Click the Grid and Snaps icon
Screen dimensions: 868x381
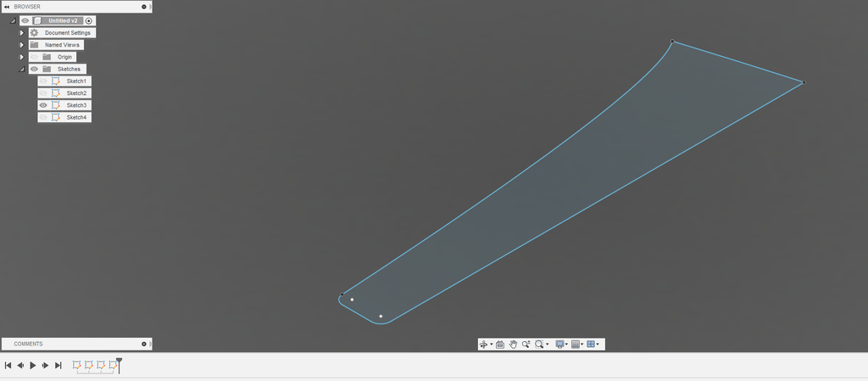pos(576,345)
